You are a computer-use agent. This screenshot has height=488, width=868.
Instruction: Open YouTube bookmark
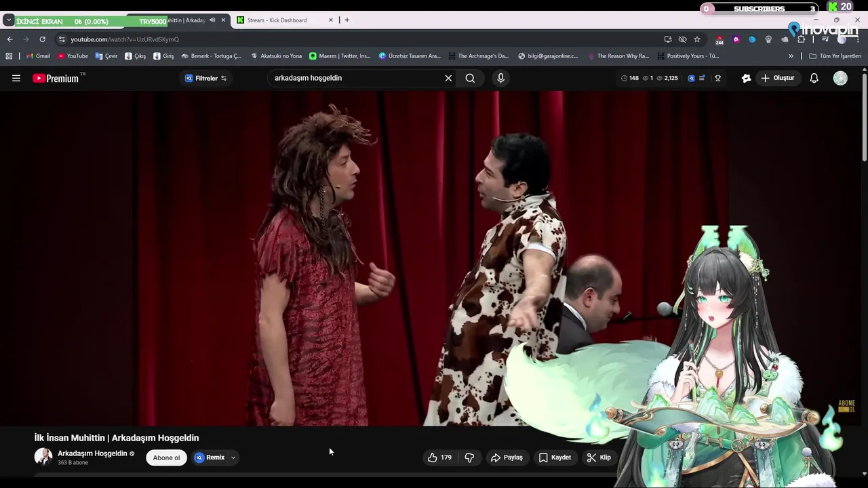tap(73, 56)
